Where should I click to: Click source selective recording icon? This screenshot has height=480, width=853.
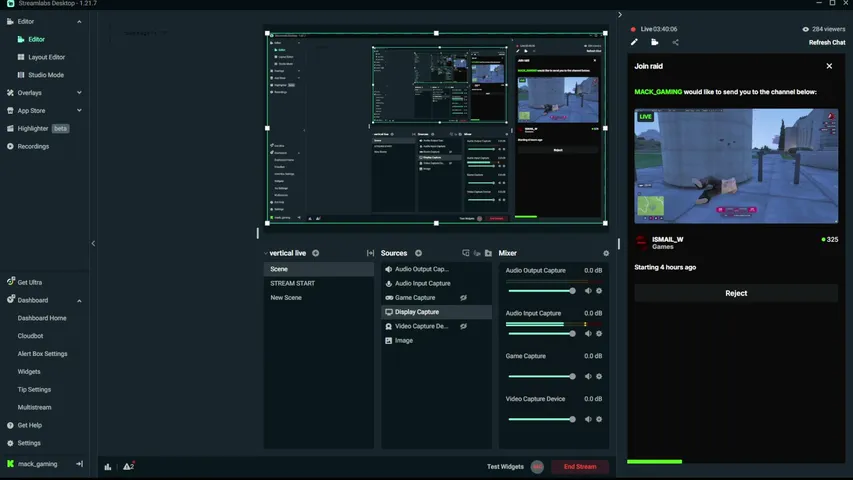pyautogui.click(x=466, y=253)
